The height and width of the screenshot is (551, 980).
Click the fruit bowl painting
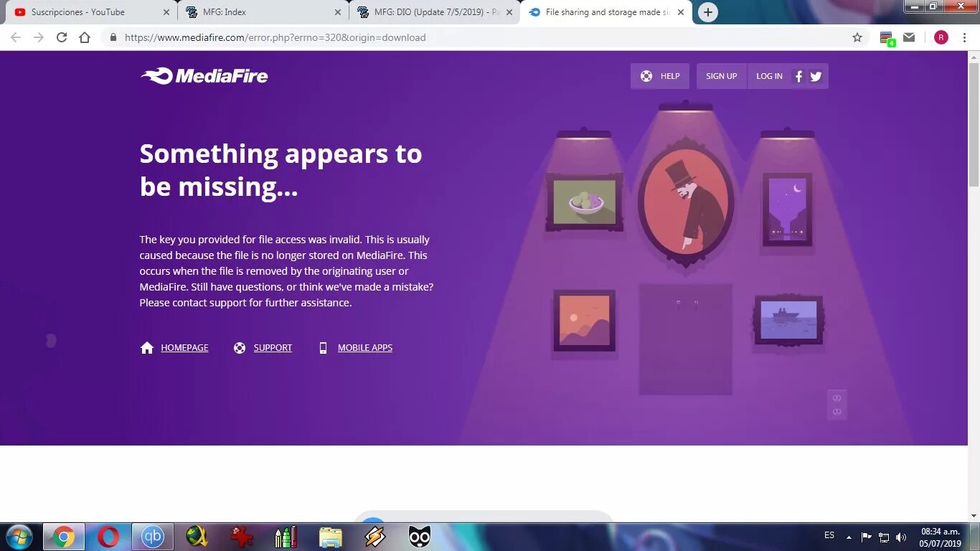tap(584, 202)
